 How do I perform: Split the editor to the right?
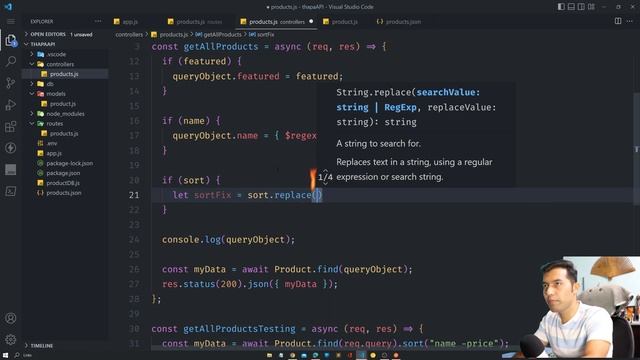coord(618,21)
